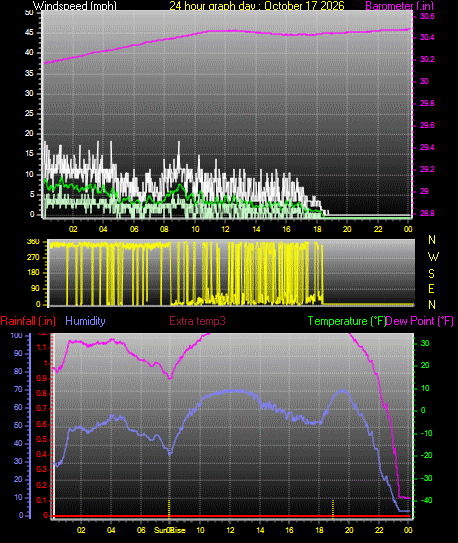Select the 40 mark on the windspeed axis

[x=29, y=53]
